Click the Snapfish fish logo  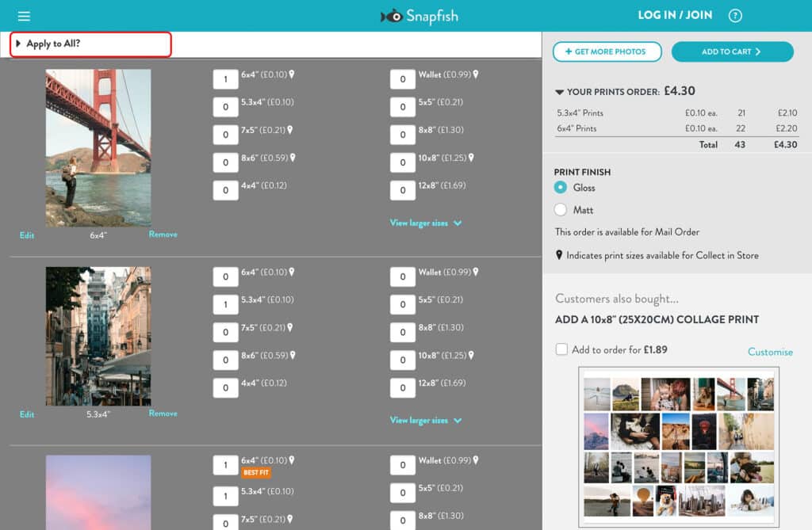click(392, 16)
